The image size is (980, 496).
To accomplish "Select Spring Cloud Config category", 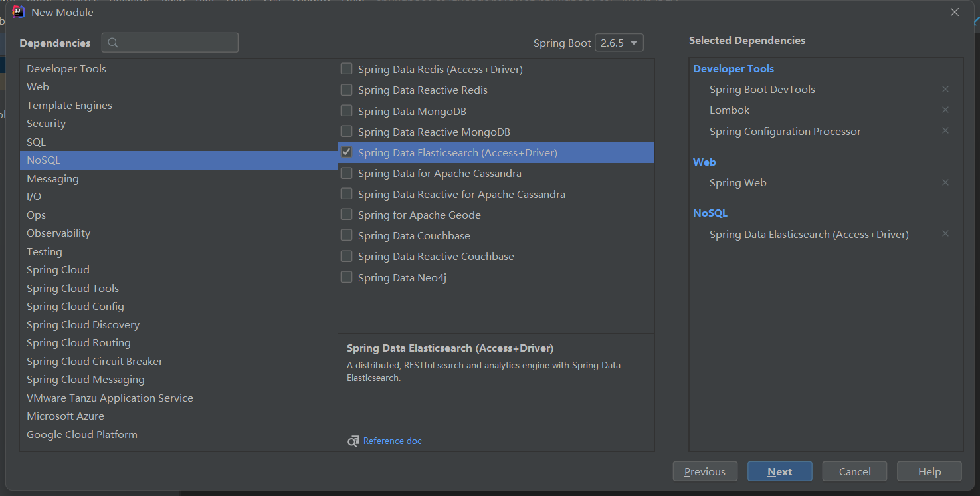I will (x=179, y=306).
